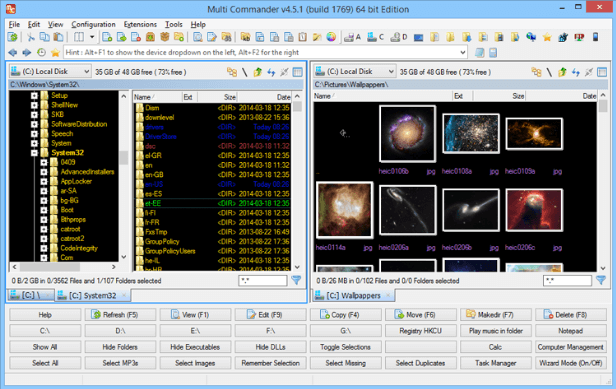
Task: Expand the Boot folder tree node
Action: pyautogui.click(x=44, y=210)
